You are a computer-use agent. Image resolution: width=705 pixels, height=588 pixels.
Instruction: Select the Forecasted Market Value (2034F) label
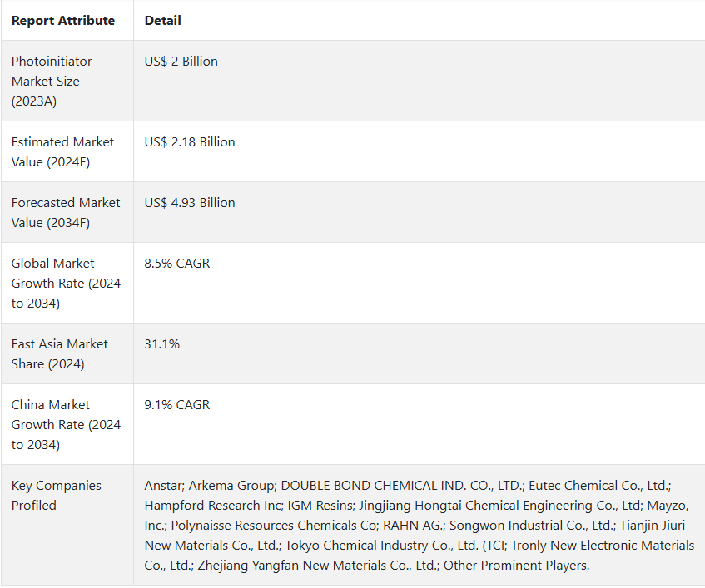tap(65, 213)
